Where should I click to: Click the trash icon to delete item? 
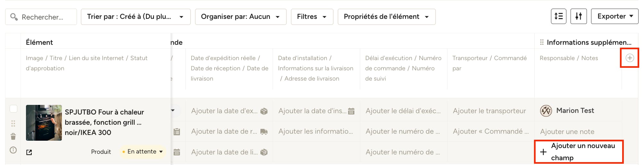[13, 137]
